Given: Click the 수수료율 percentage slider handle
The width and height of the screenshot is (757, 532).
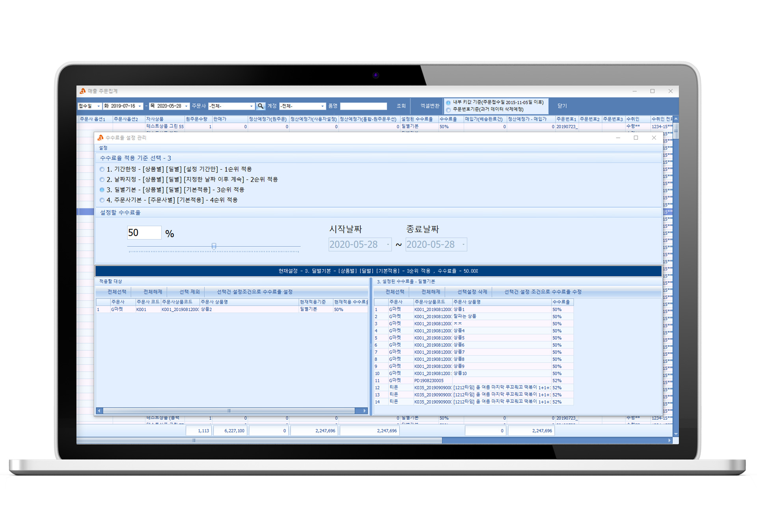Looking at the screenshot, I should 214,246.
